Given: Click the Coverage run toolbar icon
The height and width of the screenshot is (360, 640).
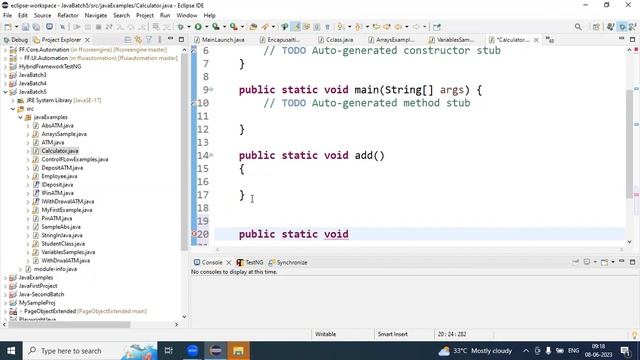Looking at the screenshot, I should point(216,27).
